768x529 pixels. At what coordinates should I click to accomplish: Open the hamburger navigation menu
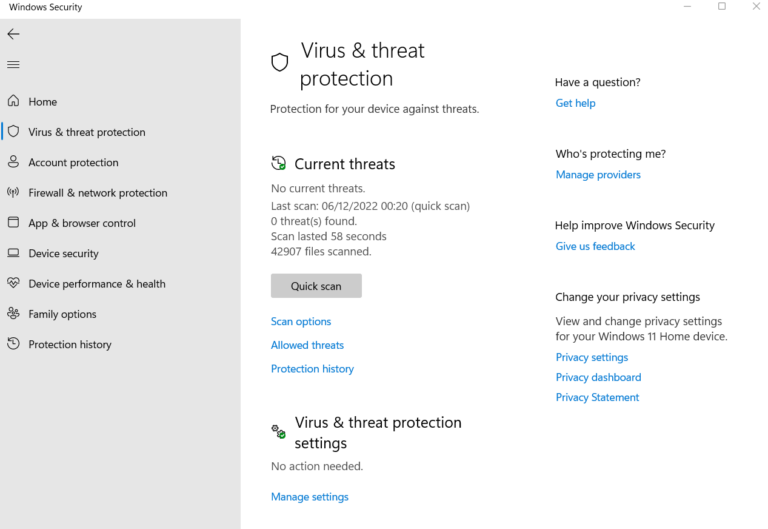(x=13, y=65)
